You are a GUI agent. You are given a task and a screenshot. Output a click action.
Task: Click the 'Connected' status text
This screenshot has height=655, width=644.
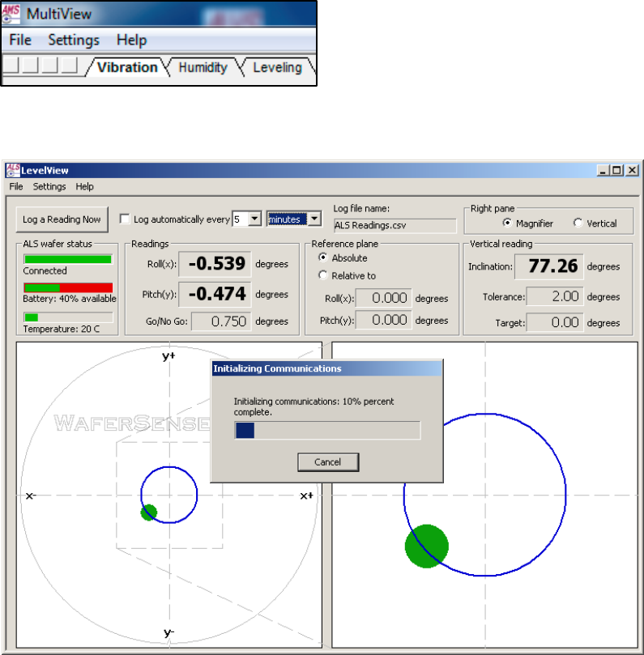tap(45, 270)
